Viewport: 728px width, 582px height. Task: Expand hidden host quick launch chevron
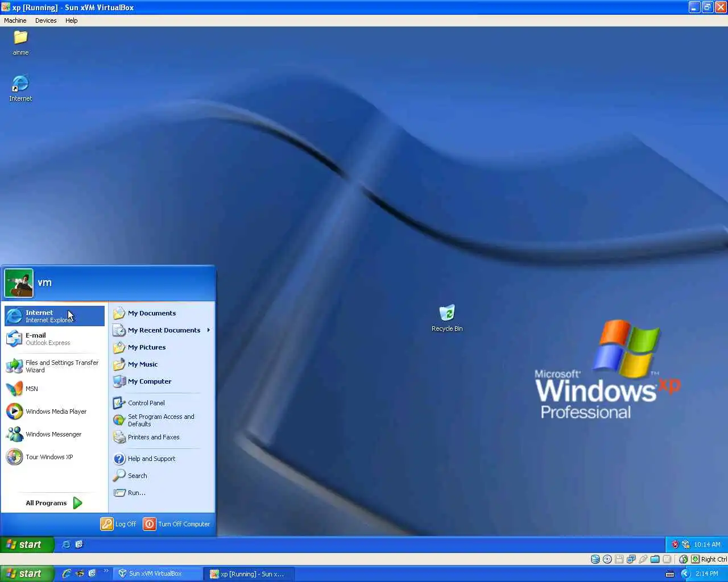106,571
